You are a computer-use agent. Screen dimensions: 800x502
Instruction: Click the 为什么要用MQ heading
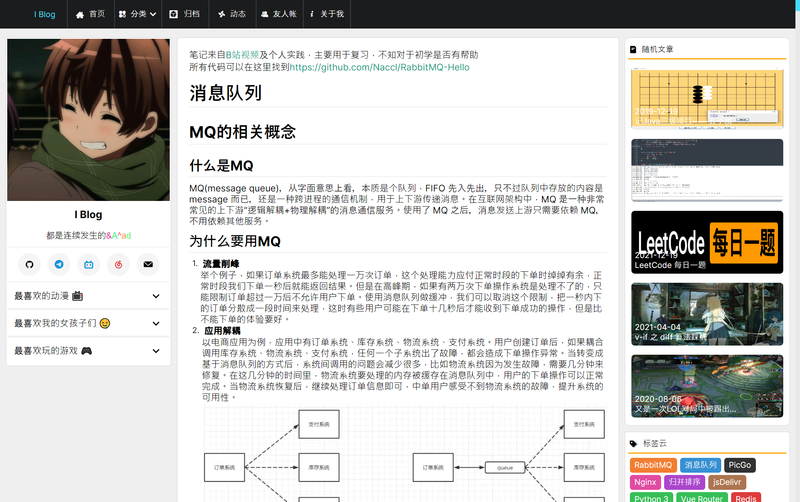(x=235, y=241)
